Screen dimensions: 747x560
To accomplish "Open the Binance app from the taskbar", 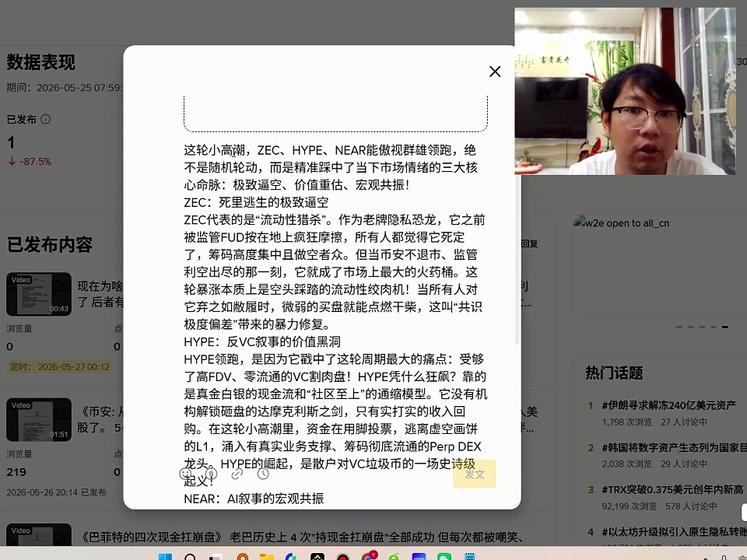I will pos(317,557).
